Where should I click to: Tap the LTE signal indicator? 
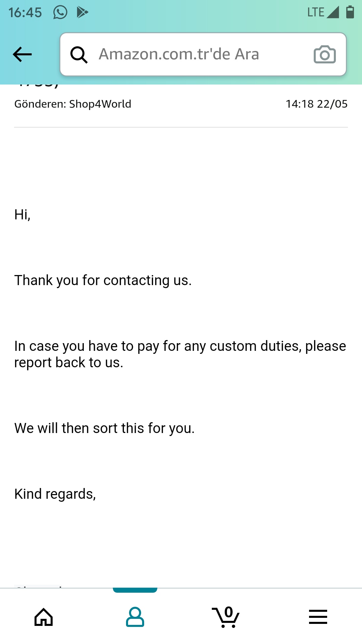pos(323,12)
